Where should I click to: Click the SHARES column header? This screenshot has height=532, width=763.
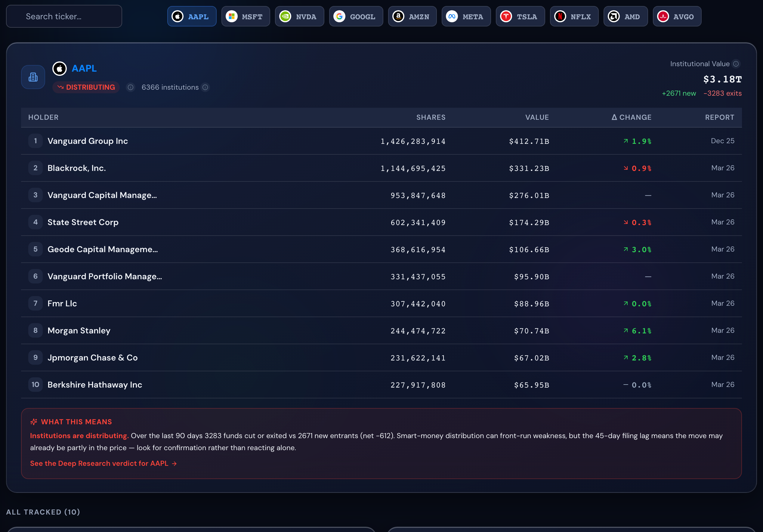pos(431,117)
